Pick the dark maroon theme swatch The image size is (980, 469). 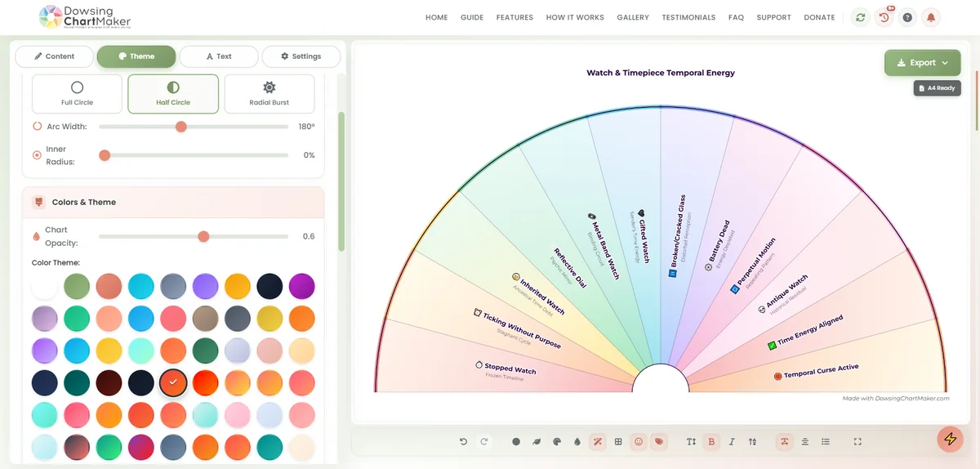109,382
